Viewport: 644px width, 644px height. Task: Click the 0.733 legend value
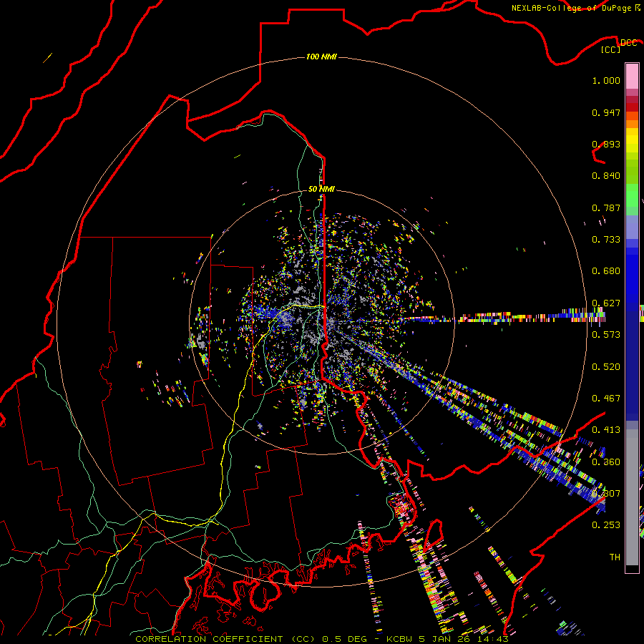pos(606,240)
